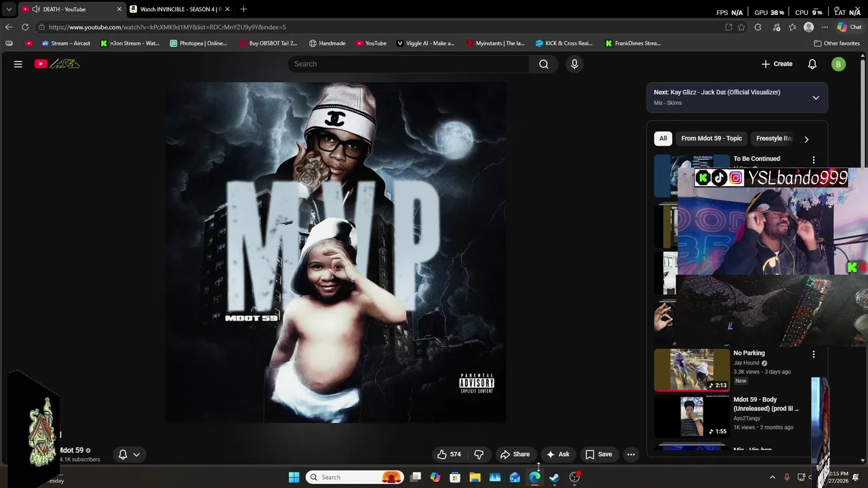Open browser Settings and more menu
Image resolution: width=868 pixels, height=488 pixels.
coord(825,27)
